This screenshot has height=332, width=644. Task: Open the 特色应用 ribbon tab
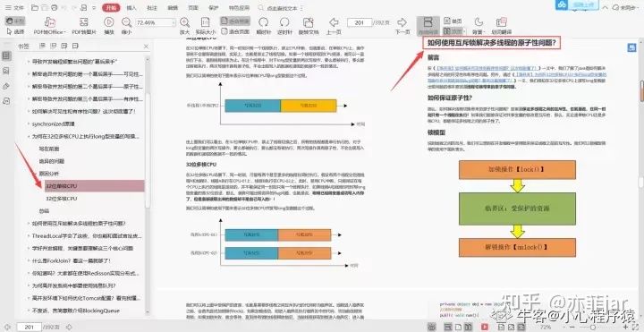coord(239,8)
